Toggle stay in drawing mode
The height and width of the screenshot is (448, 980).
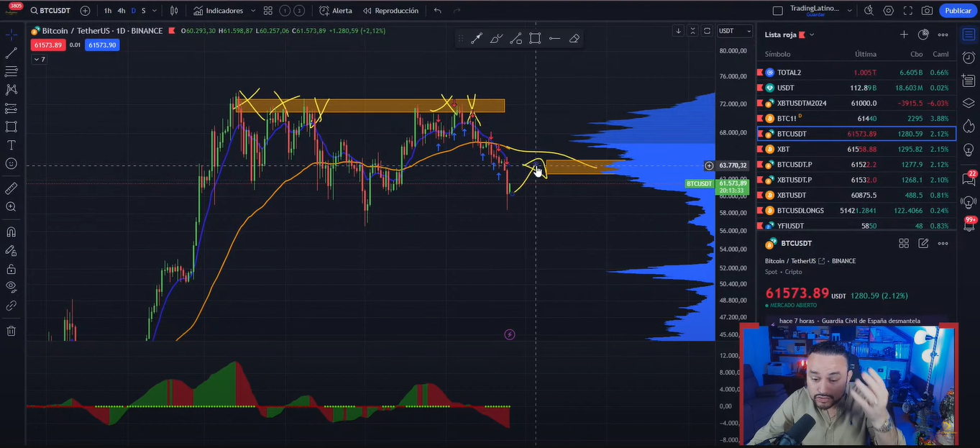[x=12, y=251]
